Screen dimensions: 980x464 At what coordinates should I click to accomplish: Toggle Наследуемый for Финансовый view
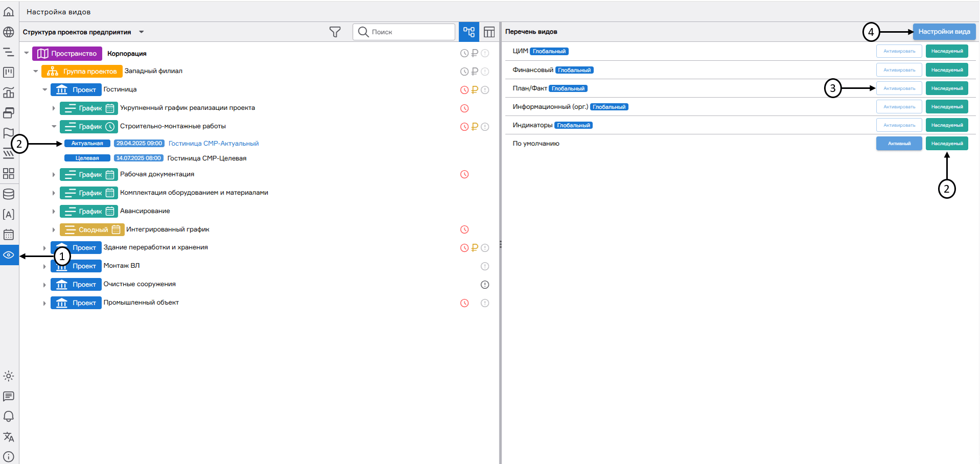click(x=947, y=70)
